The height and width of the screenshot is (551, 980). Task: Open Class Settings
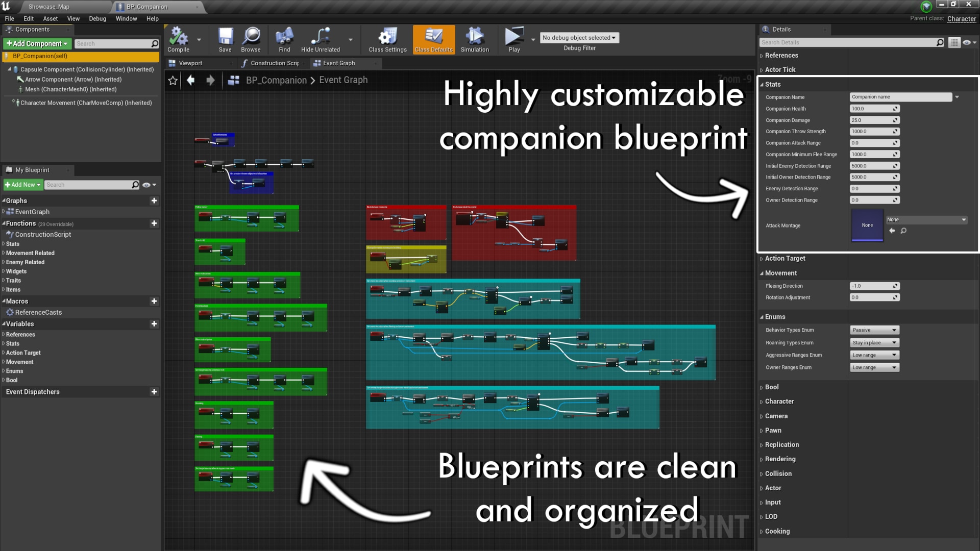click(x=386, y=39)
